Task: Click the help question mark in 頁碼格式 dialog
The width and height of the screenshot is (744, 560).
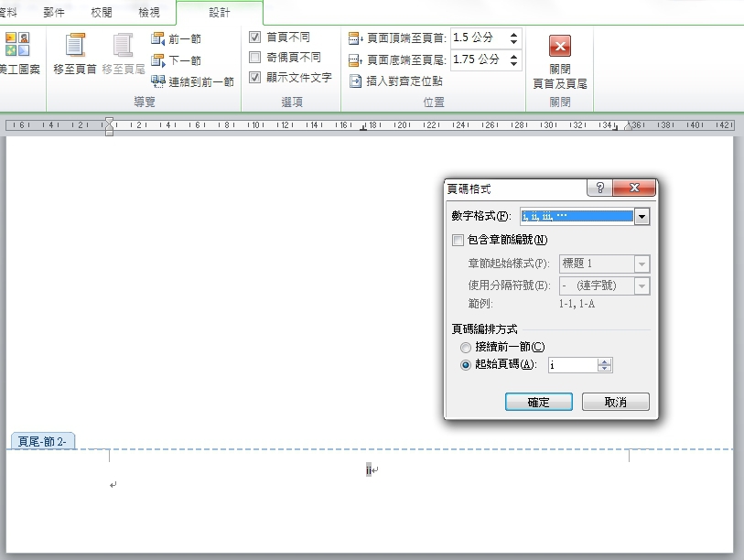Action: click(599, 188)
